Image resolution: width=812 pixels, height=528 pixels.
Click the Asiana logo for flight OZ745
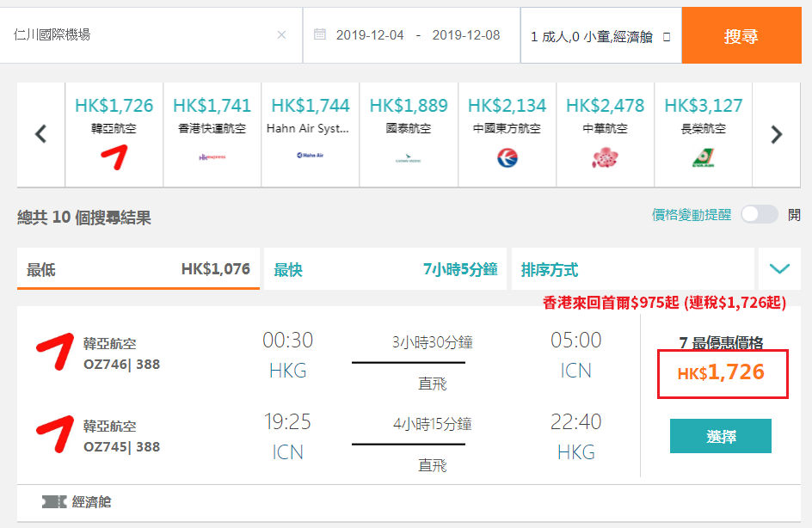point(55,434)
